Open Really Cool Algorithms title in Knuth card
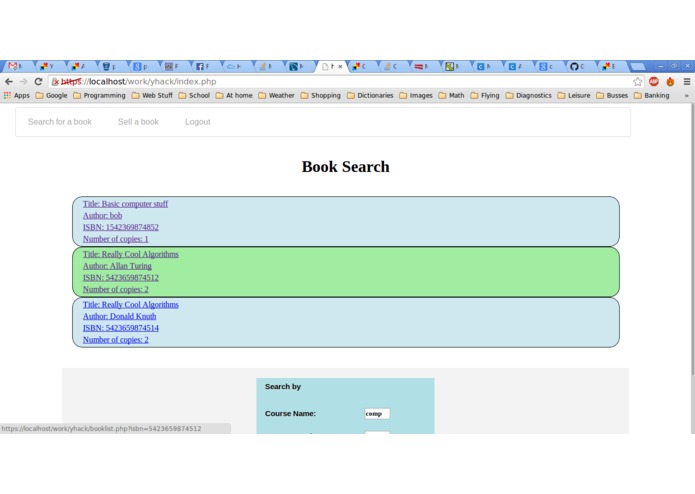Image resolution: width=695 pixels, height=494 pixels. (x=131, y=305)
